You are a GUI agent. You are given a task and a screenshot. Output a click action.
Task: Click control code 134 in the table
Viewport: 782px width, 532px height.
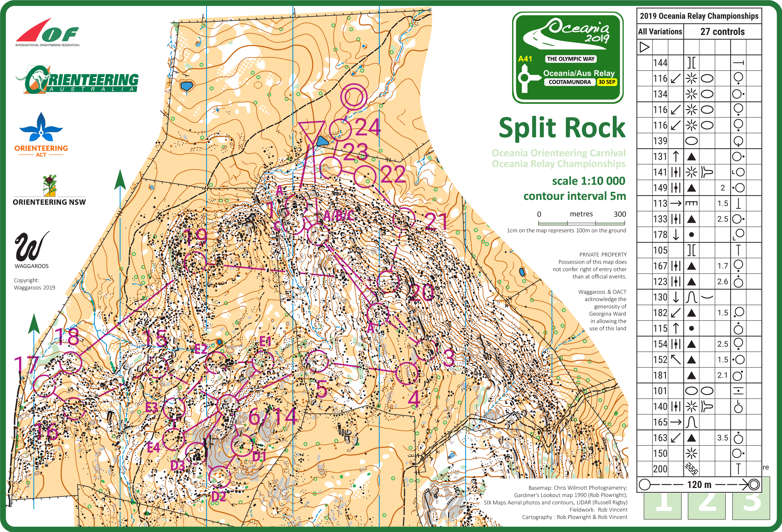point(660,94)
